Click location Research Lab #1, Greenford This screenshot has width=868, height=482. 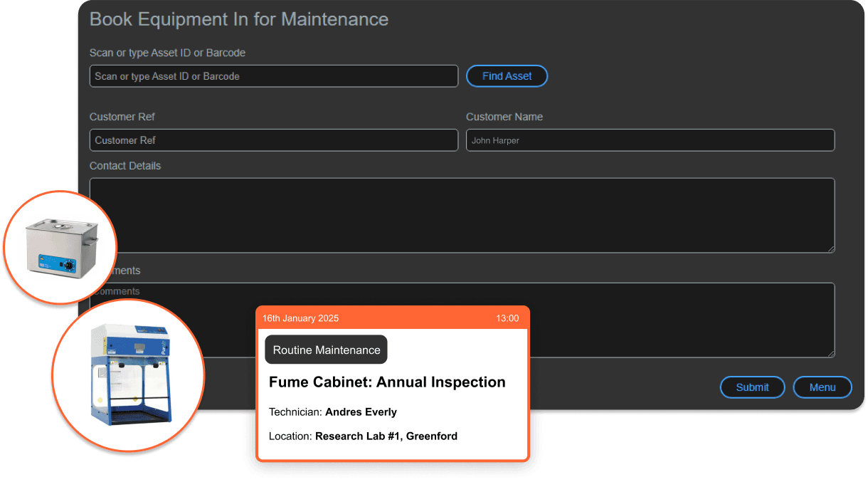(x=386, y=436)
